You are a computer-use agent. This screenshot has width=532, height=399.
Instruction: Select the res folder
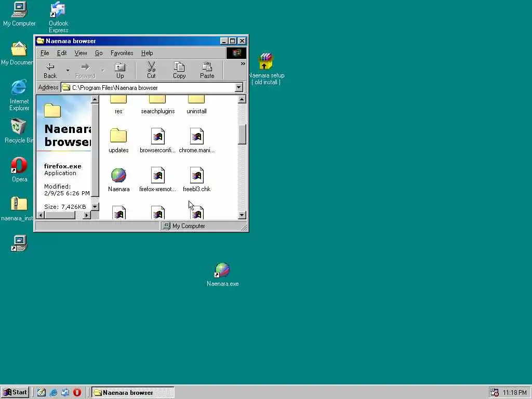[118, 105]
